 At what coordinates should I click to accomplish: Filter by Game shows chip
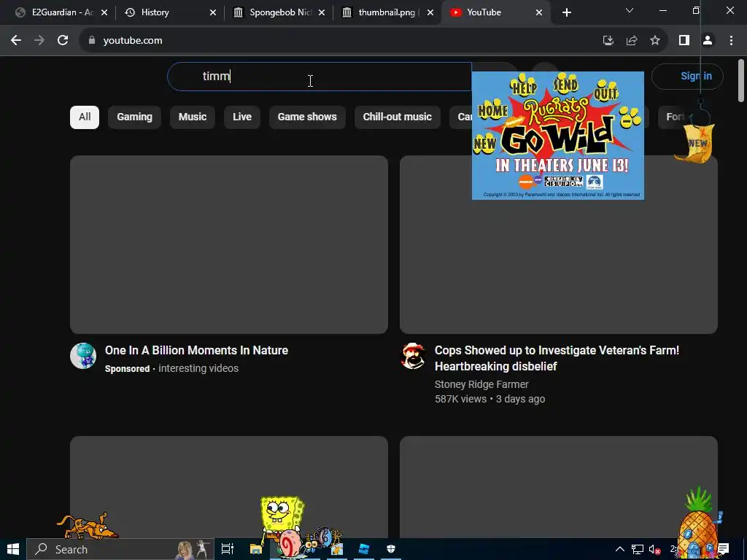point(307,117)
